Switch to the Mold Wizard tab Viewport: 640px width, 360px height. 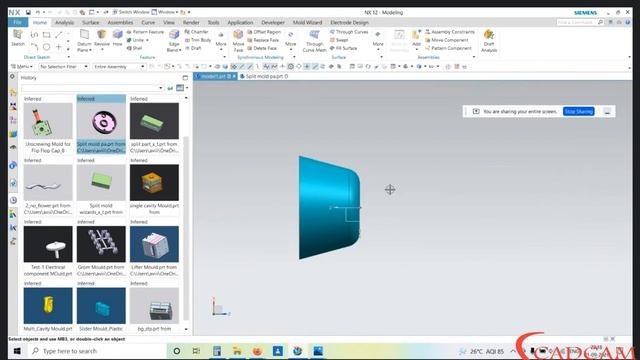point(307,22)
